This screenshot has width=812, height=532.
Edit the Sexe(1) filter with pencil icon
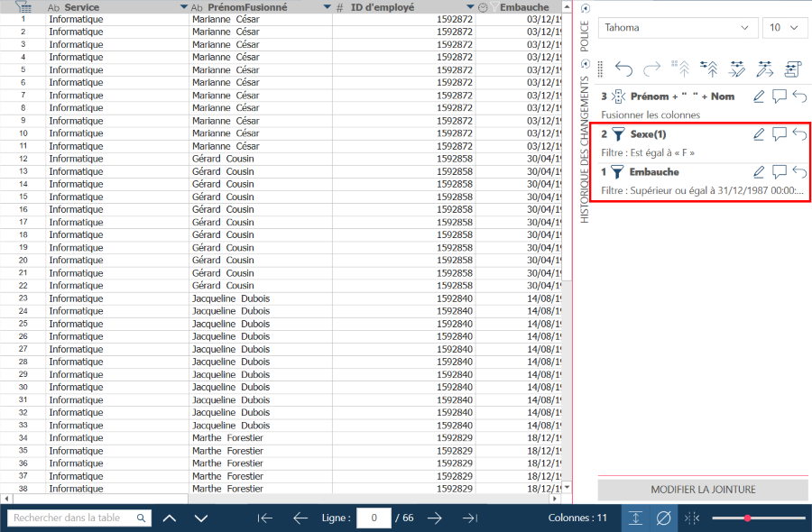pos(759,134)
